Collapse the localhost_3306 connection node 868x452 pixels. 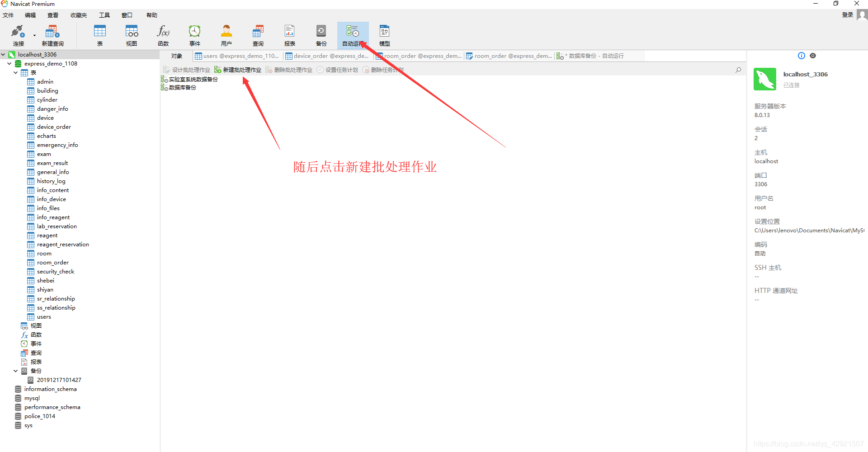click(3, 54)
